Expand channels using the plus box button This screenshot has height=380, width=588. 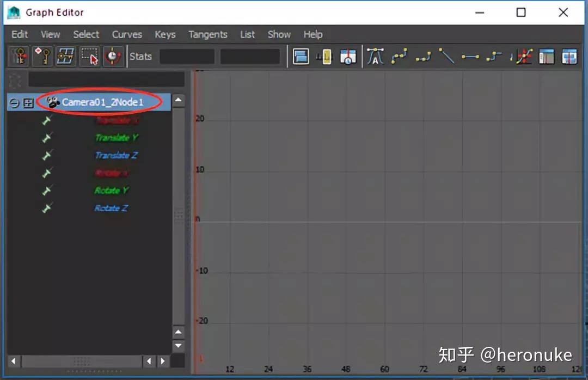pyautogui.click(x=28, y=103)
